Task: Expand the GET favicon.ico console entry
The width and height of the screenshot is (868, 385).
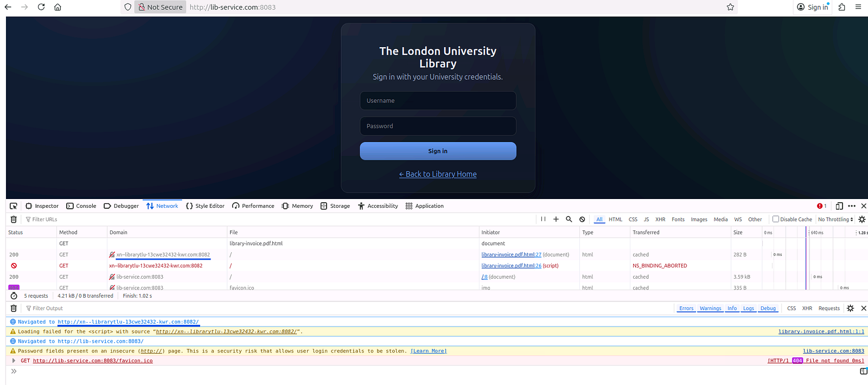Action: [x=14, y=361]
